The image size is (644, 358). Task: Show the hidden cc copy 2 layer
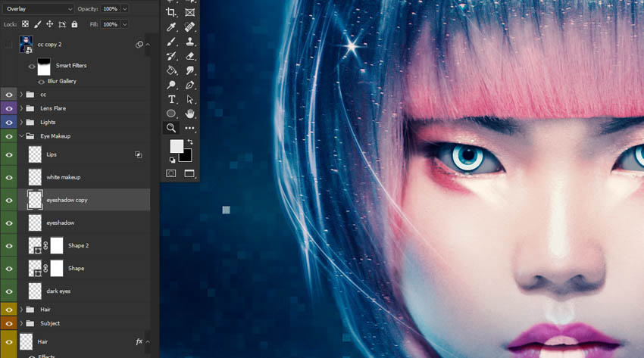pyautogui.click(x=8, y=45)
